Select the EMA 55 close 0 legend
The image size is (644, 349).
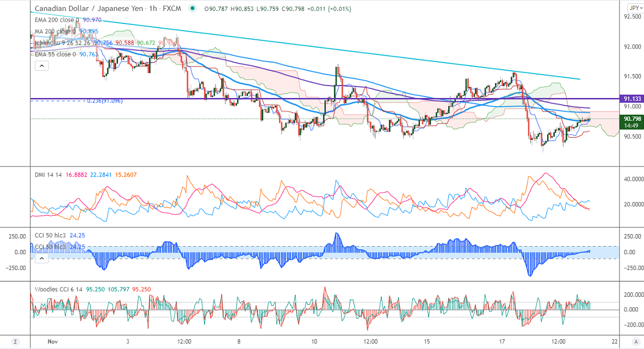pos(55,54)
